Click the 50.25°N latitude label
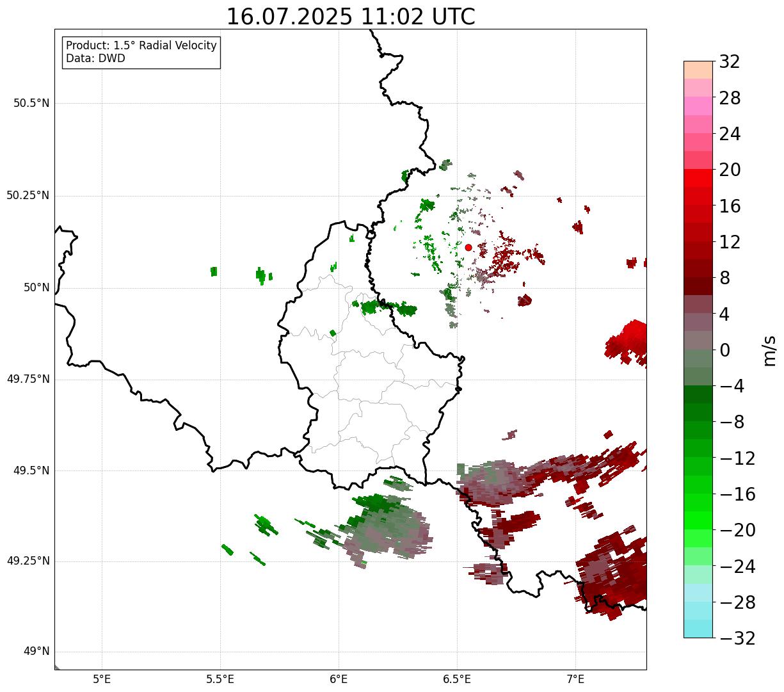Viewport: 784px width, 692px height. (x=28, y=195)
